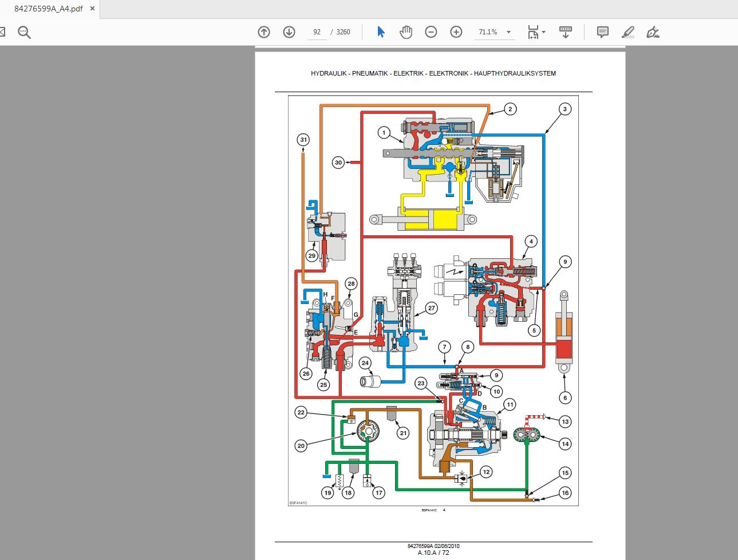Add a comment with speech bubble icon

[602, 32]
